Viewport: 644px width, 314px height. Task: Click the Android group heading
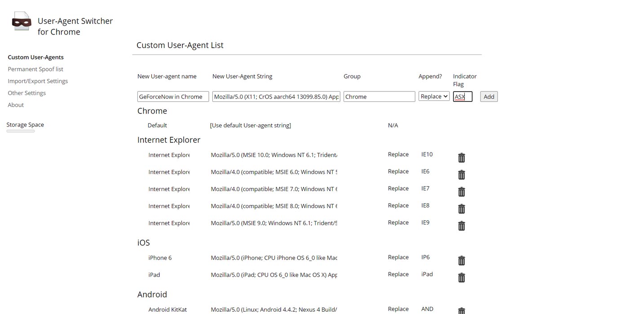pos(152,295)
